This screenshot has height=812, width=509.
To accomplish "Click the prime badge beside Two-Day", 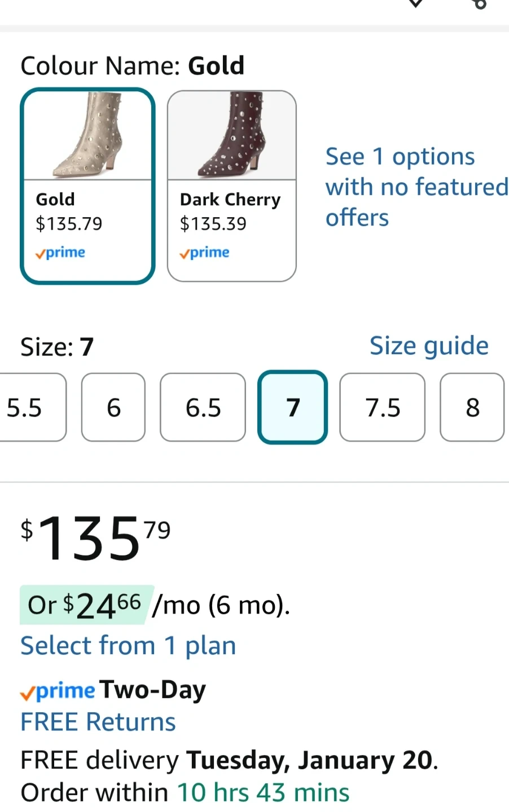I will (x=58, y=691).
